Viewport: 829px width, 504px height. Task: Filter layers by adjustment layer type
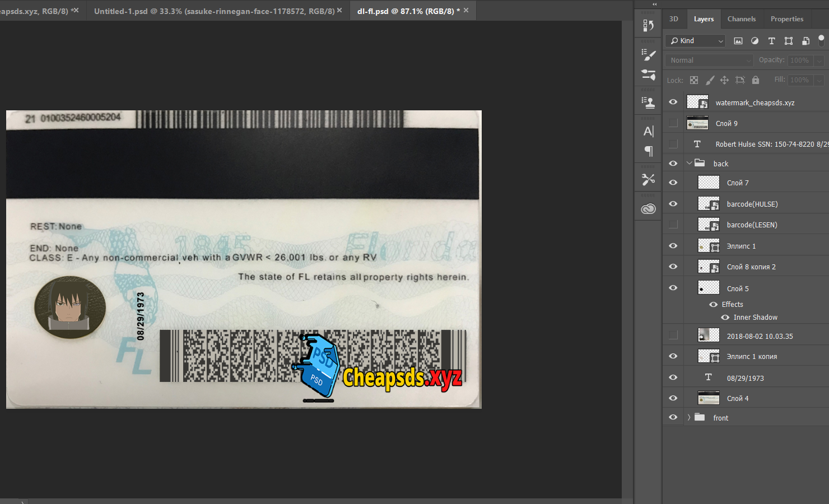[755, 41]
